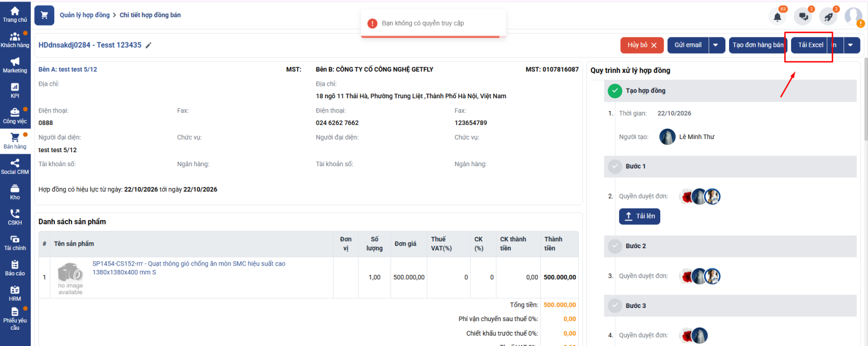
Task: Open Phiếu yêu cầu module
Action: click(15, 319)
